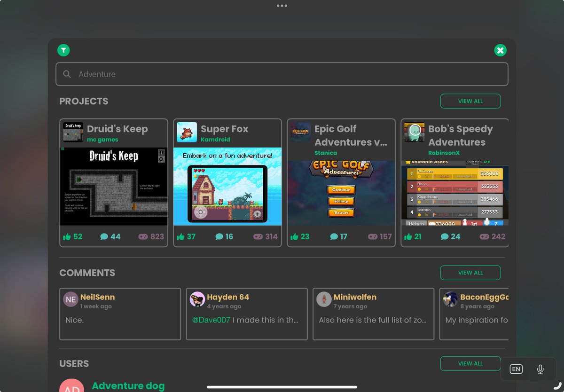
Task: Open the search filter options (funnel icon)
Action: pyautogui.click(x=63, y=50)
